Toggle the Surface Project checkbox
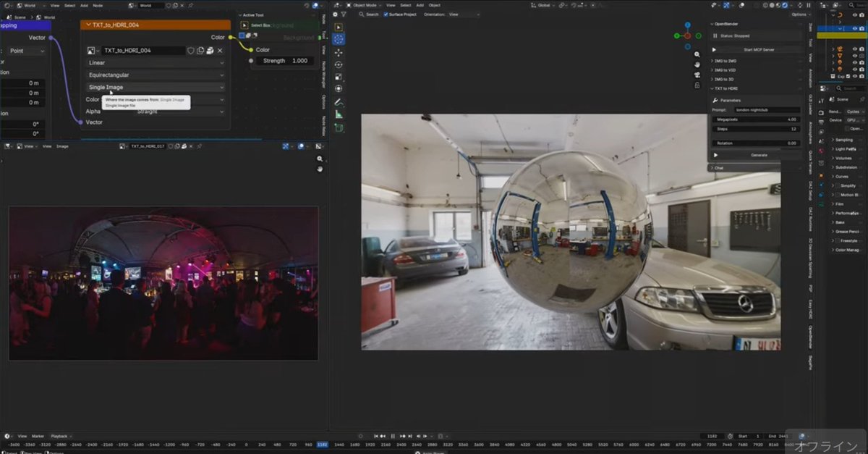This screenshot has width=868, height=454. tap(386, 14)
